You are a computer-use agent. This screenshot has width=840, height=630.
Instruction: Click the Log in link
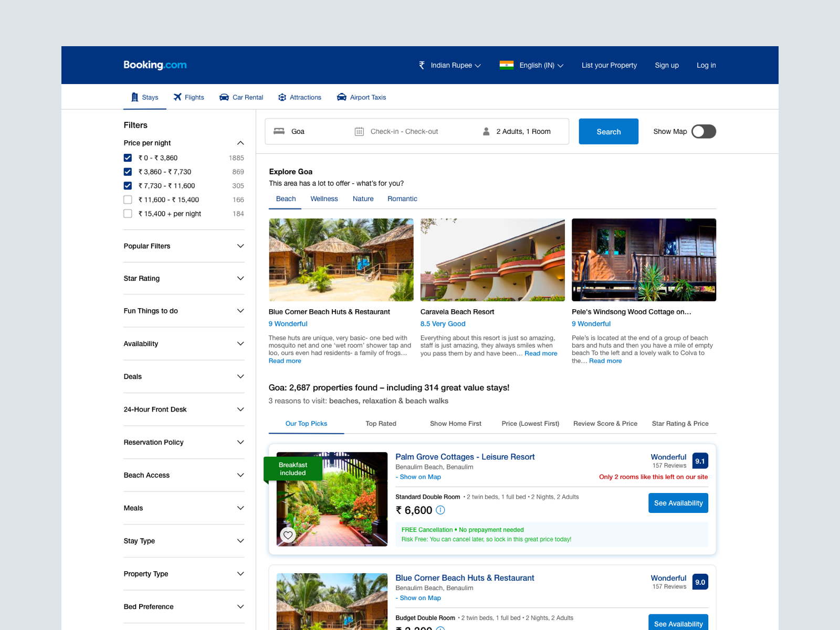tap(706, 65)
